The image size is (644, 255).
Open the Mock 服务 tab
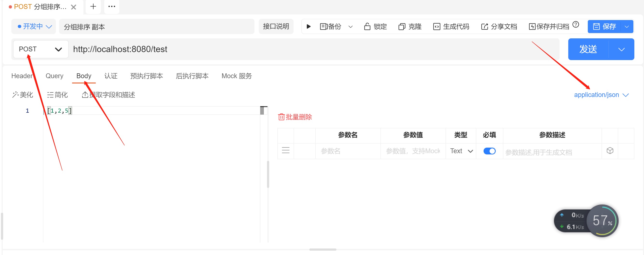point(237,76)
